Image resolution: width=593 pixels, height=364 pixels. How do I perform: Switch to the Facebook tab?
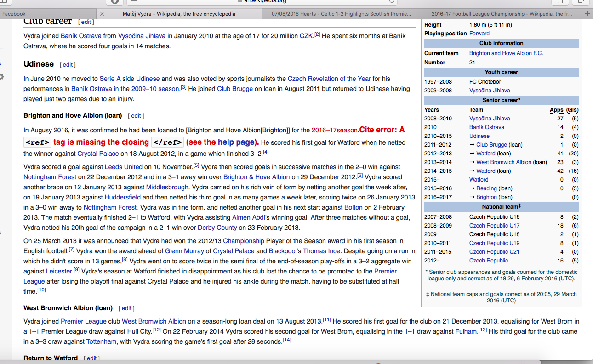[14, 14]
